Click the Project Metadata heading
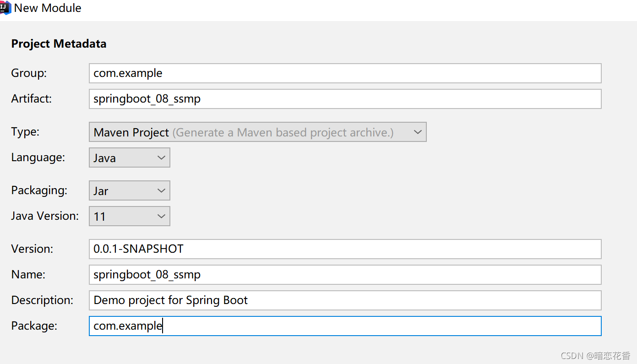 point(59,44)
